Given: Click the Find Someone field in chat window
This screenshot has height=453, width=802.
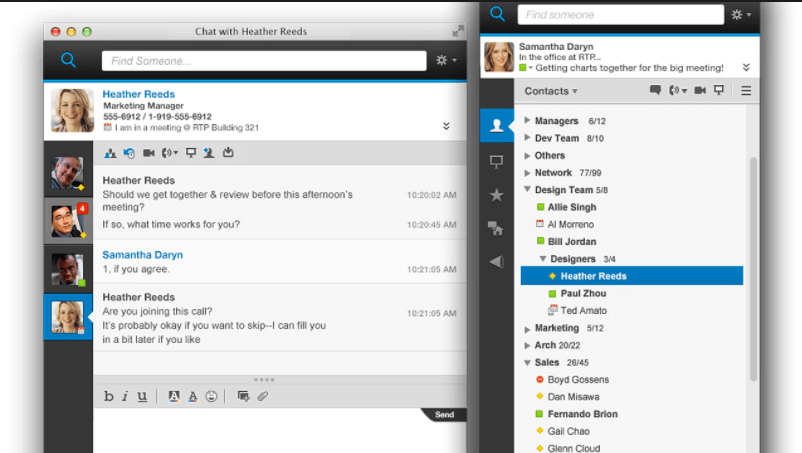Looking at the screenshot, I should coord(264,61).
